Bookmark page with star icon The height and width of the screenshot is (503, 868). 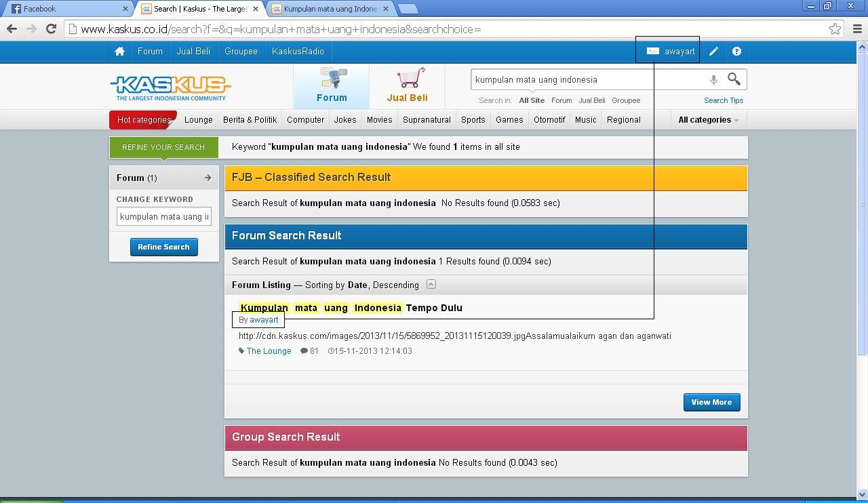tap(835, 29)
